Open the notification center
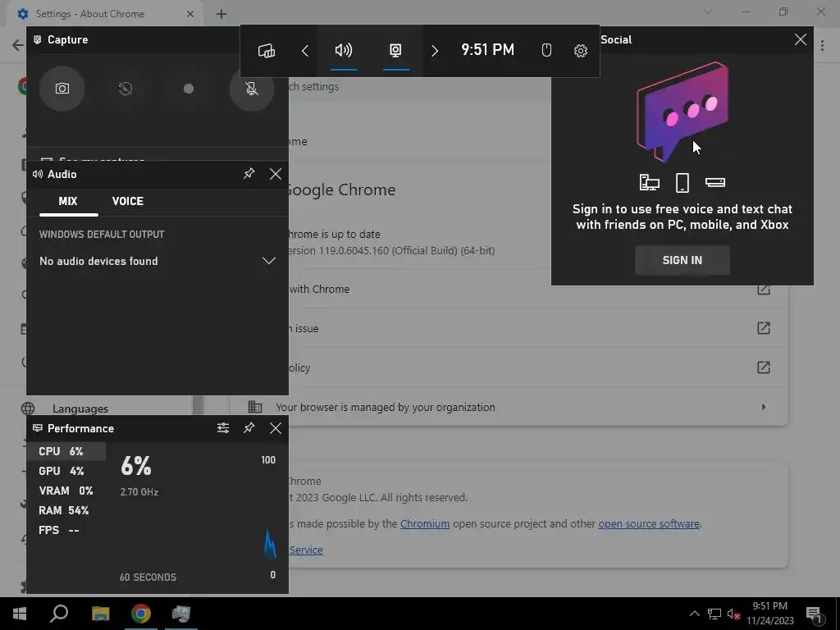840x630 pixels. pos(815,614)
